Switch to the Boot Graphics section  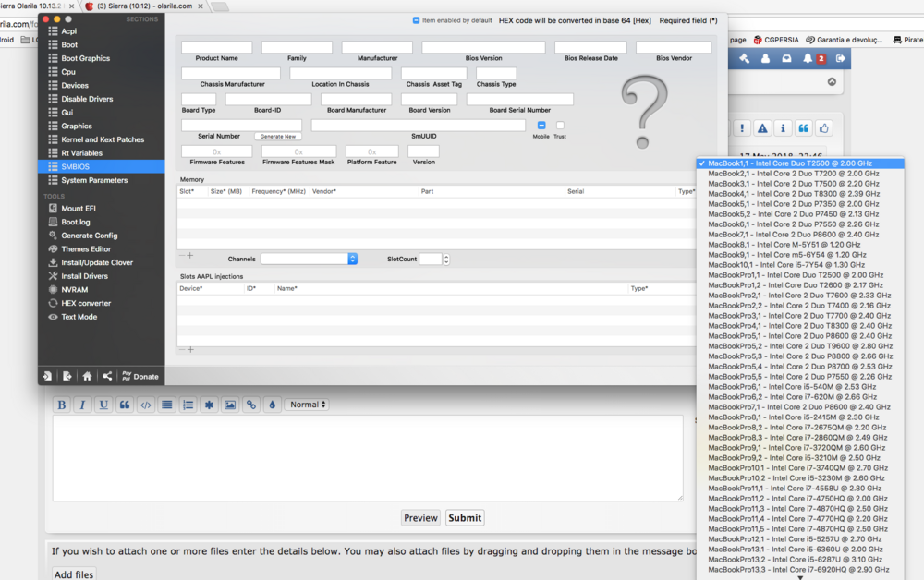tap(85, 58)
